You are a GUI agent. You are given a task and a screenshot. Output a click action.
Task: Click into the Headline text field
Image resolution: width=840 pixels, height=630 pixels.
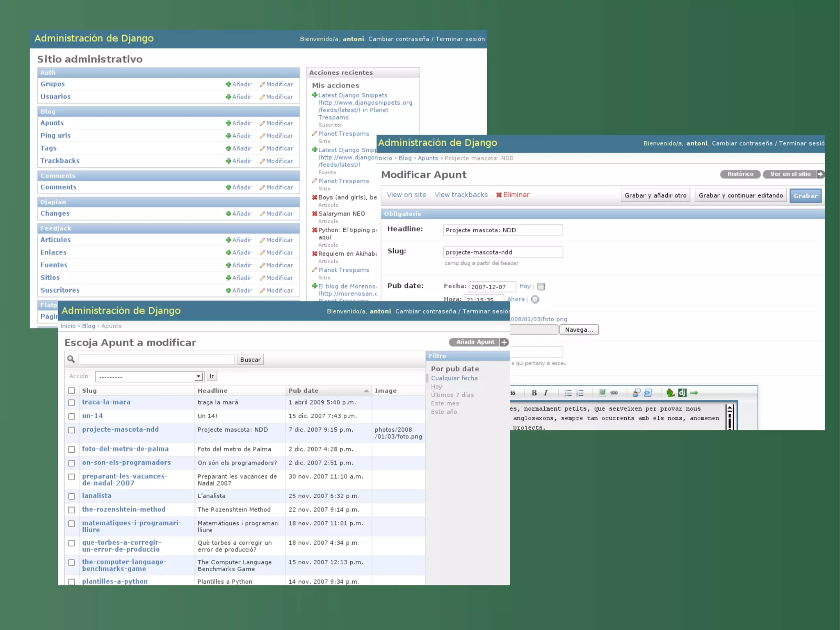(x=502, y=230)
